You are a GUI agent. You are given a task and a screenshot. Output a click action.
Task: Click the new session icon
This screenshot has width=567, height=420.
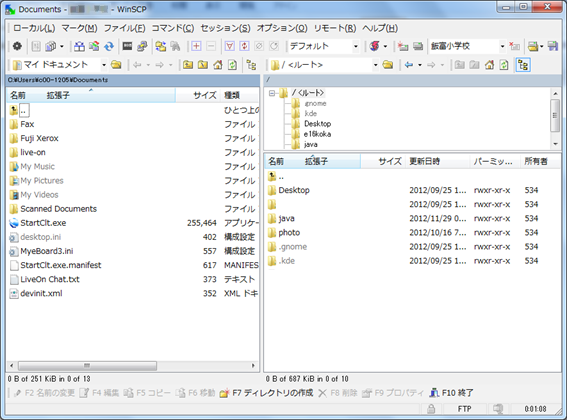(x=402, y=46)
